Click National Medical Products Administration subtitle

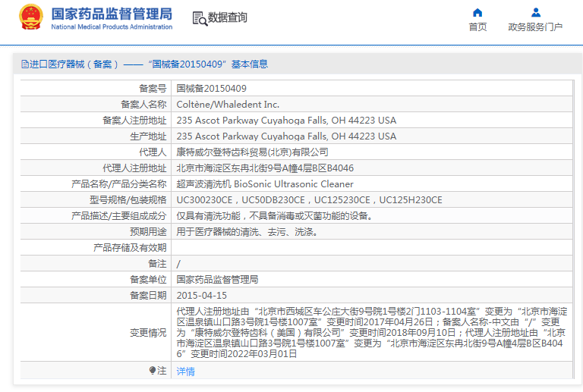(112, 27)
